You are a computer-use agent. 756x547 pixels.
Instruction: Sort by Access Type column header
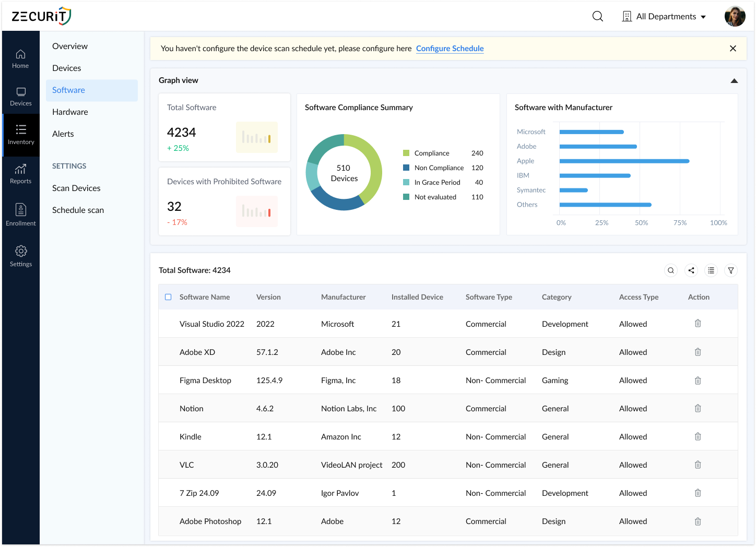click(x=639, y=297)
